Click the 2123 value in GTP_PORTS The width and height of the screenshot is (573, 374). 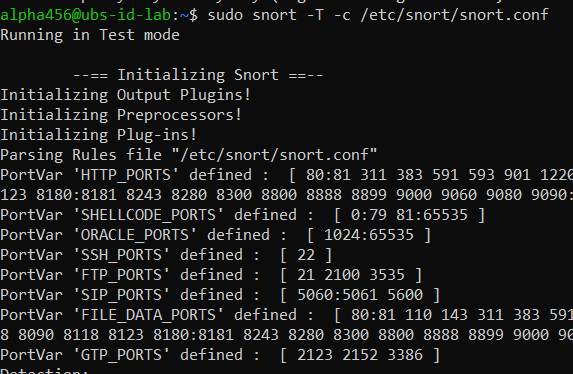coord(315,355)
